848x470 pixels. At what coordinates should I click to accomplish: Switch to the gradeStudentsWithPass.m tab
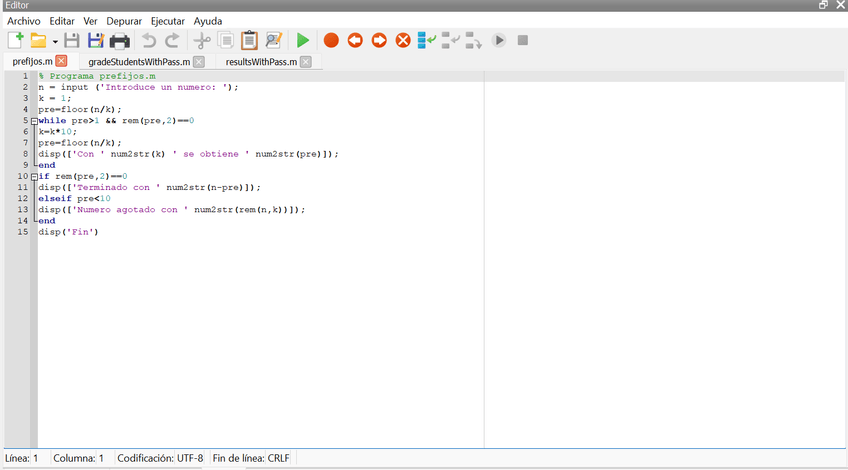[138, 62]
